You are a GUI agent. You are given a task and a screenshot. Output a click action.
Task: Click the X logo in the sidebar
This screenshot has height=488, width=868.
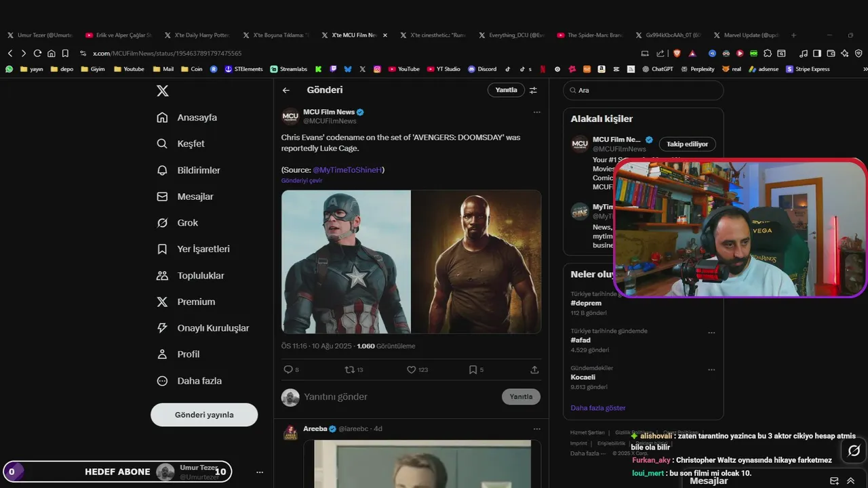click(163, 91)
